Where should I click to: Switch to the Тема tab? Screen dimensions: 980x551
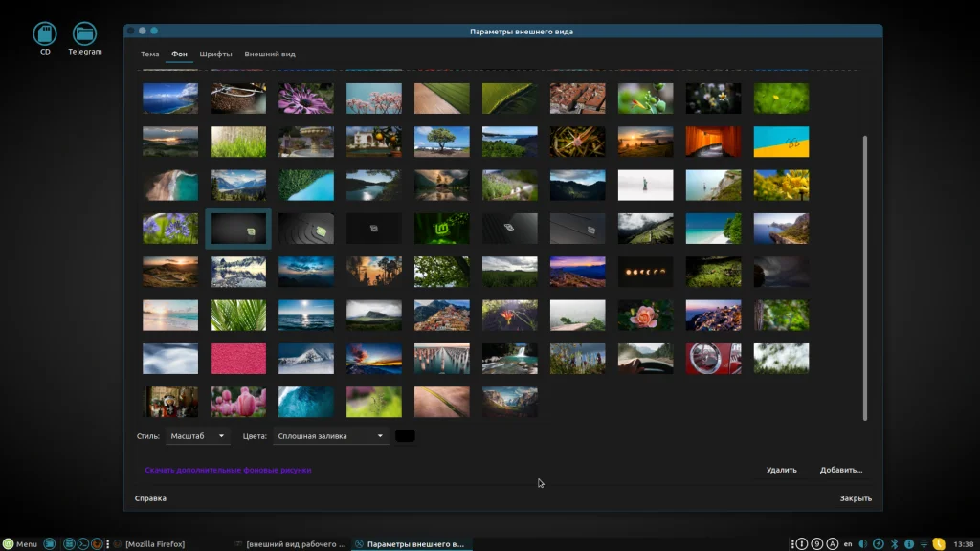[149, 55]
